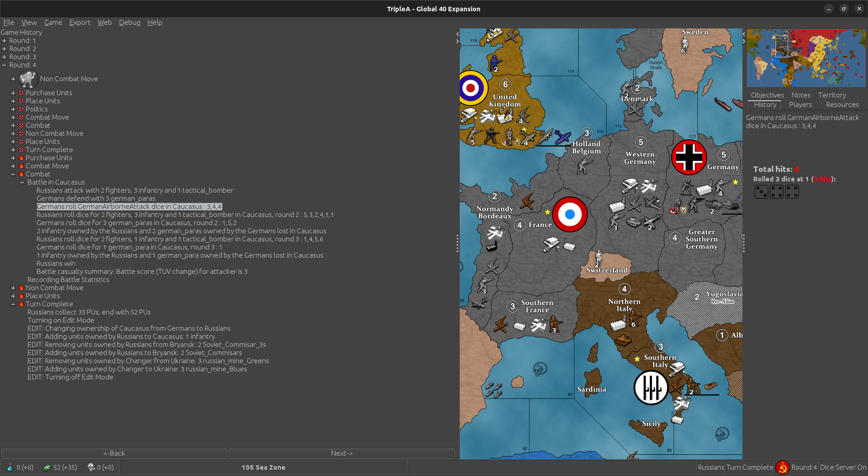
Task: Collapse the Russian Turn Complete node
Action: (13, 304)
